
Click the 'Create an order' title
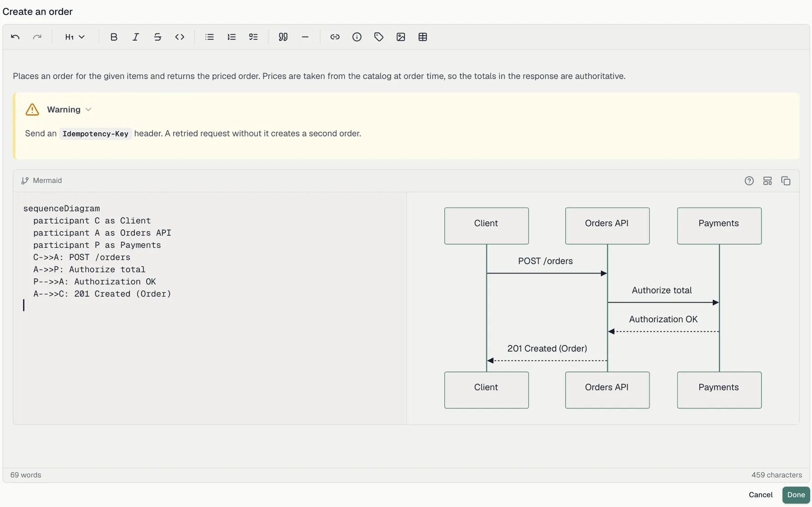[x=37, y=12]
